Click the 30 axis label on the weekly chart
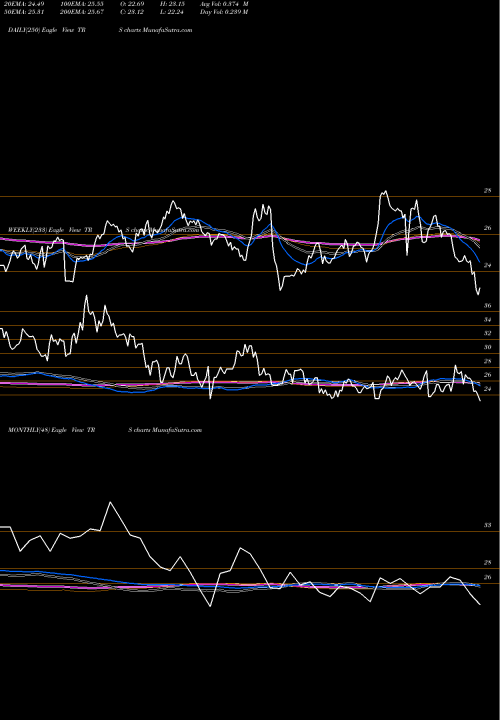This screenshot has height=720, width=500. 488,347
